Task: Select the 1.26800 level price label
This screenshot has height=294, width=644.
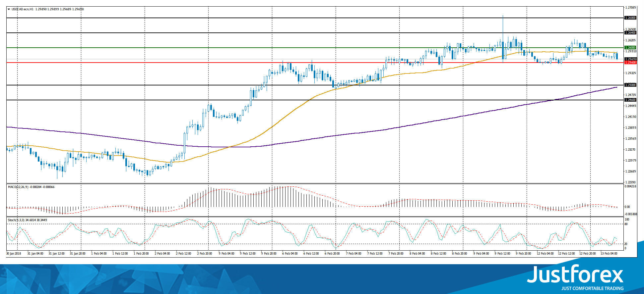Action: click(x=630, y=18)
